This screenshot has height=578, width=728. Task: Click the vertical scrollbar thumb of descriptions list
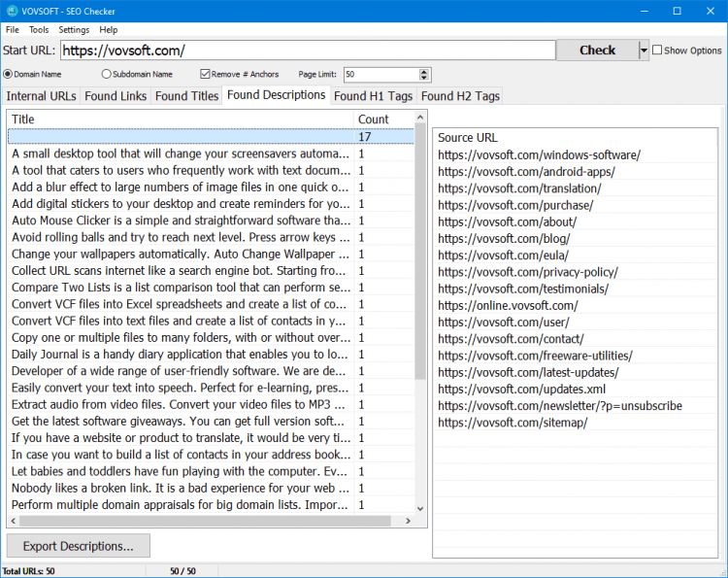[420, 252]
